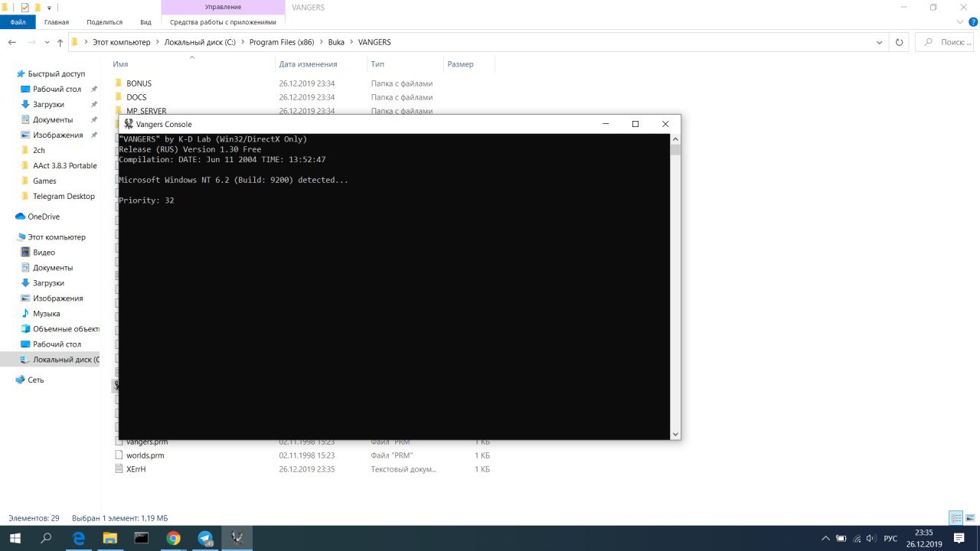Click the Управление contextual tab header
980x551 pixels.
(x=223, y=7)
